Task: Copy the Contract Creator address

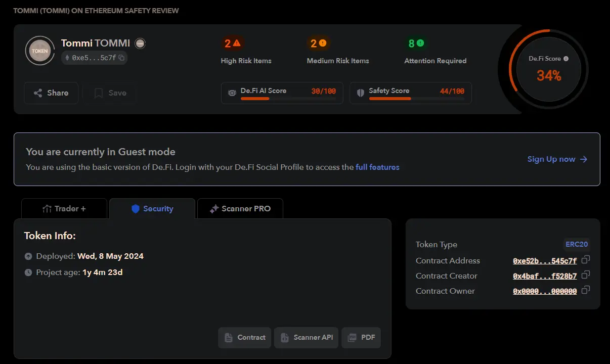Action: click(x=585, y=275)
